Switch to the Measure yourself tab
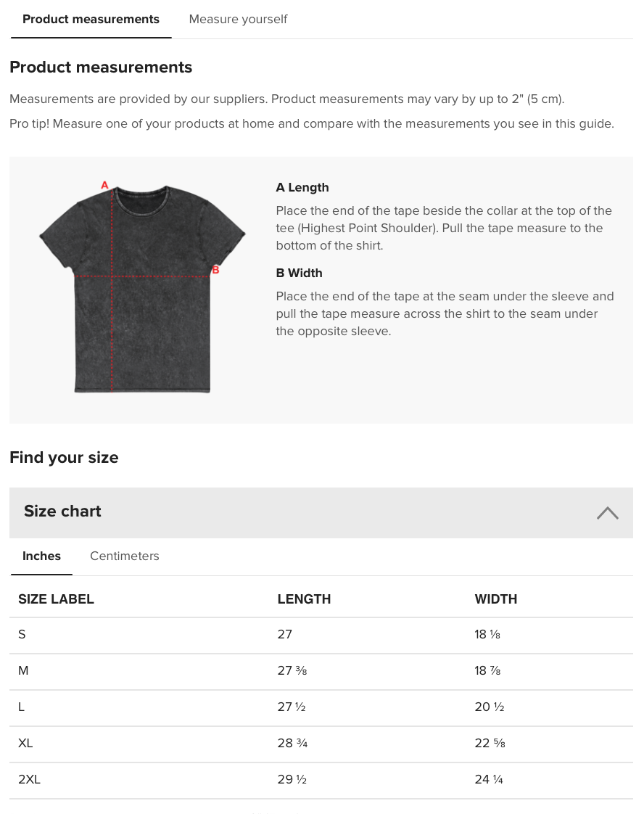Screen dimensions: 644x814 (x=238, y=20)
